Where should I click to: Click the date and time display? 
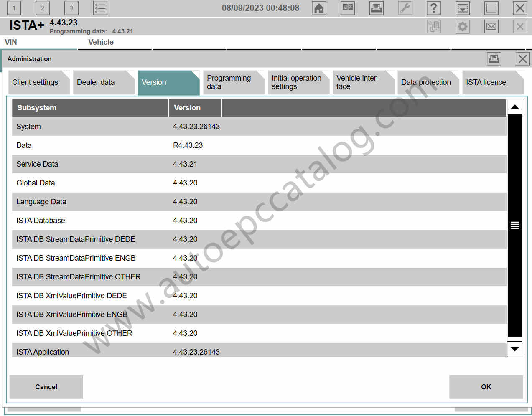click(260, 8)
